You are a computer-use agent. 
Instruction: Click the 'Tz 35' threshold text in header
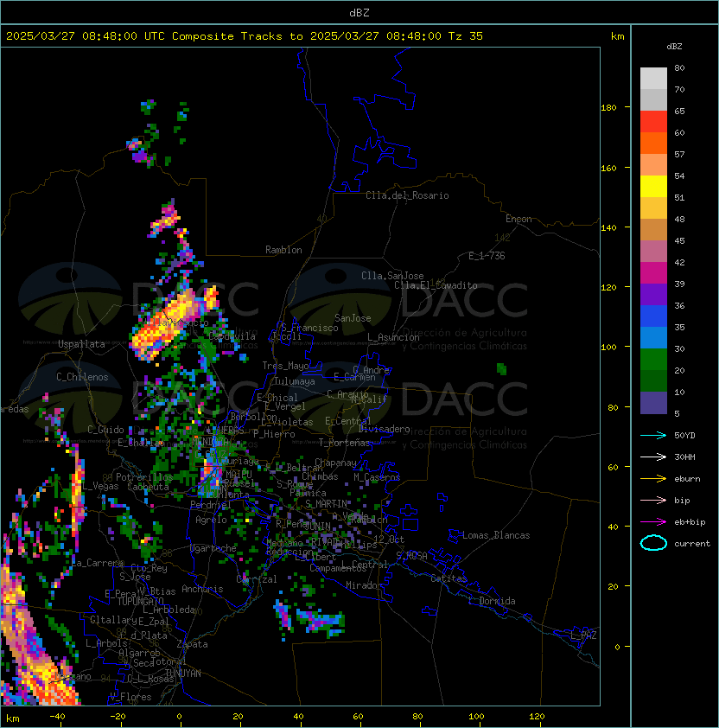pyautogui.click(x=466, y=36)
